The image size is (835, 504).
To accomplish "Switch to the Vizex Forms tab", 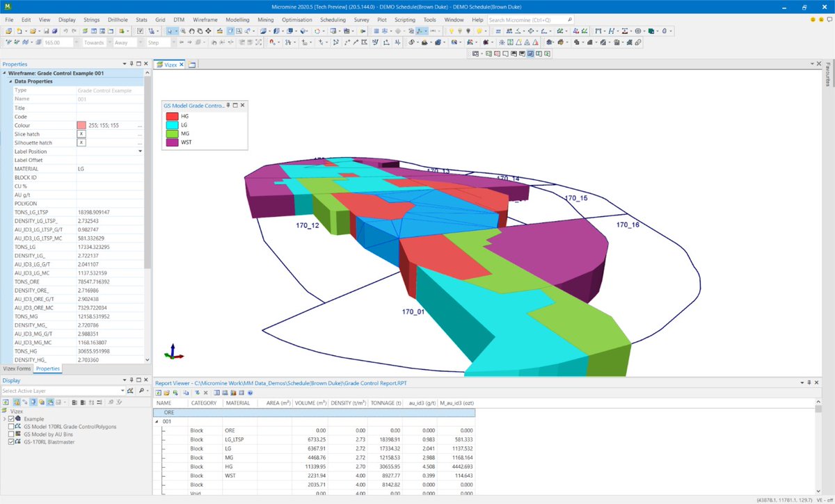I will pos(17,368).
